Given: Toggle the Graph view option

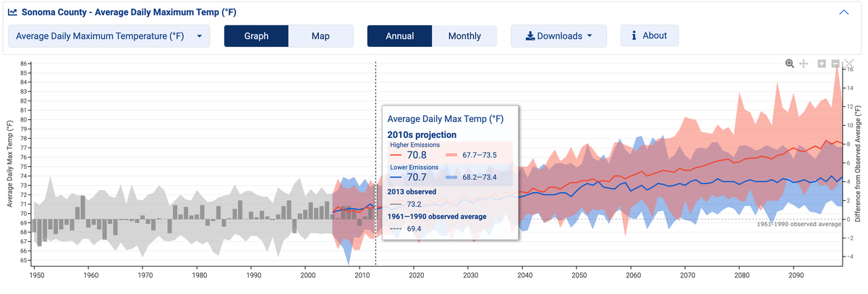Looking at the screenshot, I should click(x=256, y=36).
